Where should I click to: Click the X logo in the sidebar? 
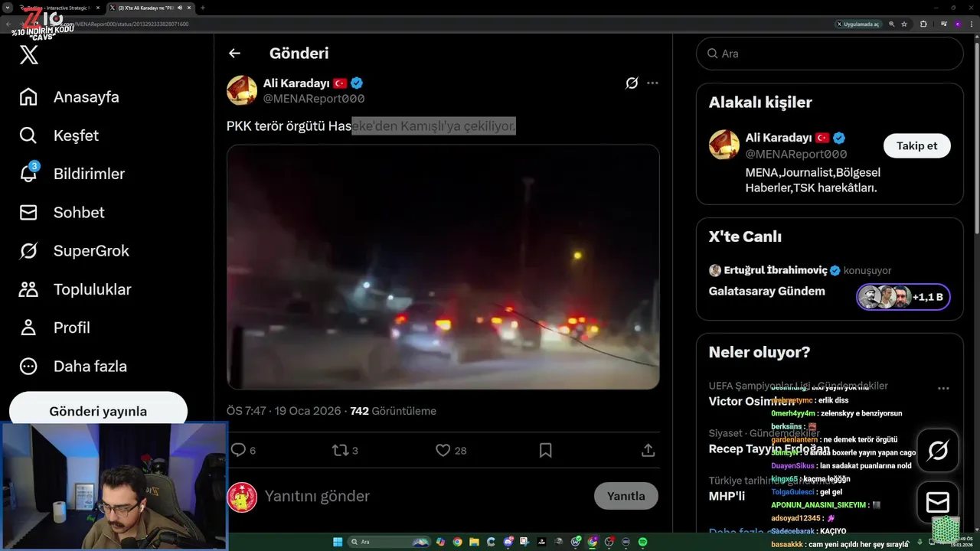pos(28,55)
